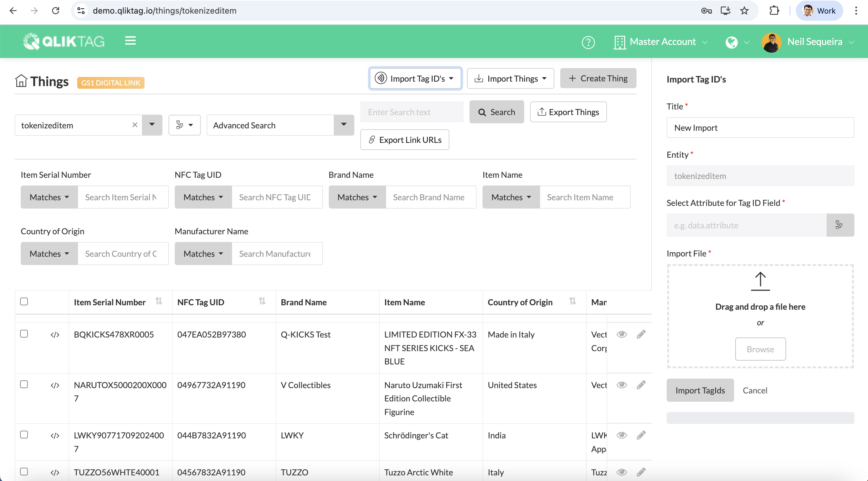Image resolution: width=868 pixels, height=481 pixels.
Task: Open Brand Name Matches operator dropdown
Action: tap(357, 197)
